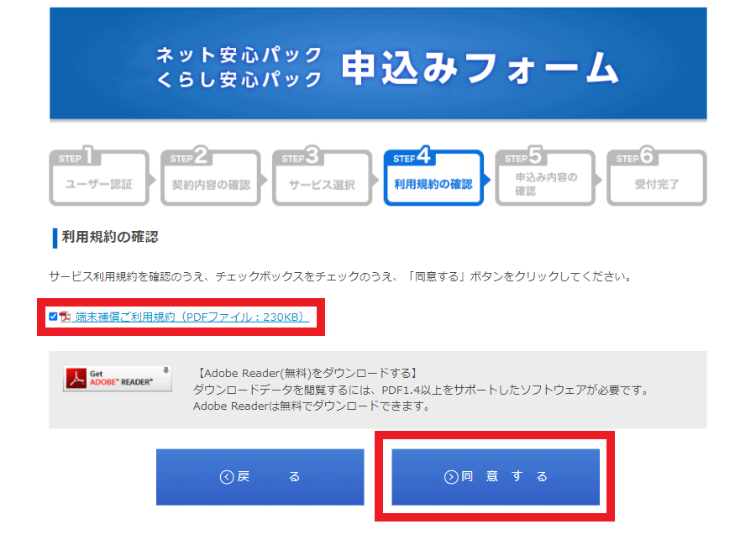The width and height of the screenshot is (756, 540).
Task: Click the circled right arrow icon on 同意する
Action: coord(451,477)
